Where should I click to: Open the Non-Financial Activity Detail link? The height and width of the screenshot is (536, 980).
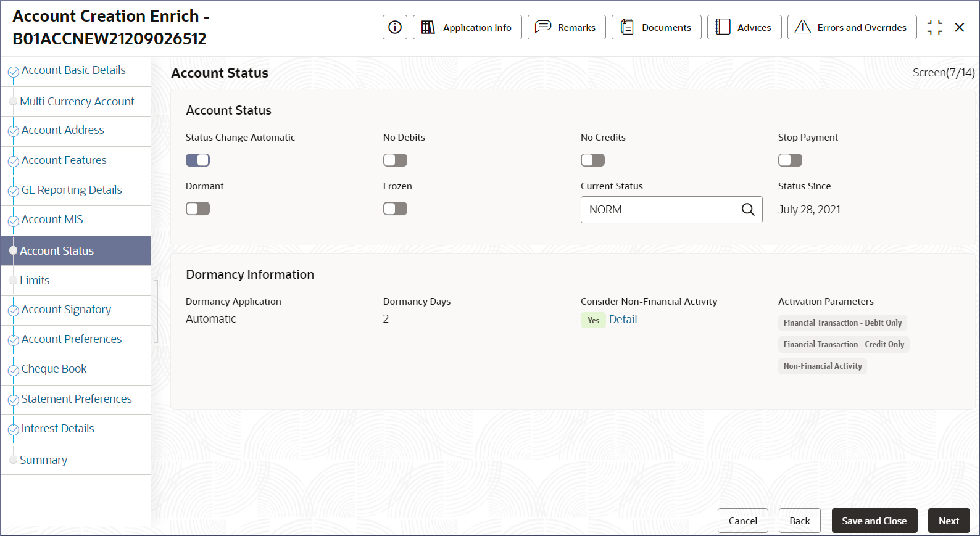coord(623,320)
